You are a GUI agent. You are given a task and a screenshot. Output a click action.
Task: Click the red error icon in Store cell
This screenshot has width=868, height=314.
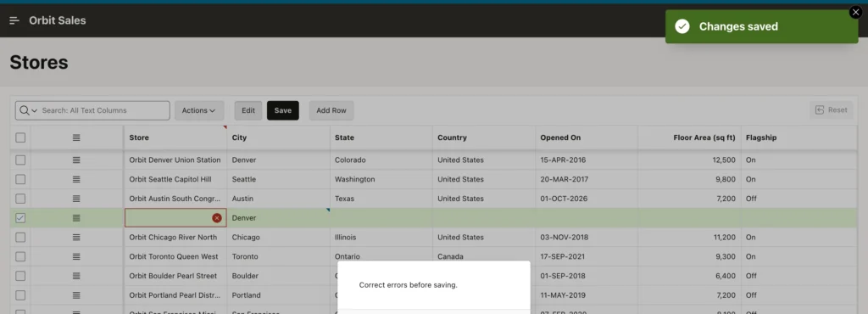coord(217,218)
